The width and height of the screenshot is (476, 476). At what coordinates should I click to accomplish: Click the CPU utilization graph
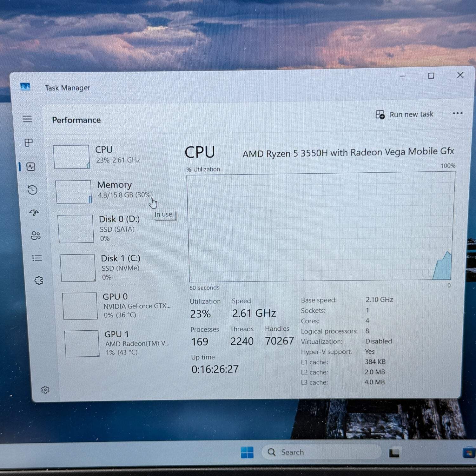tap(321, 227)
